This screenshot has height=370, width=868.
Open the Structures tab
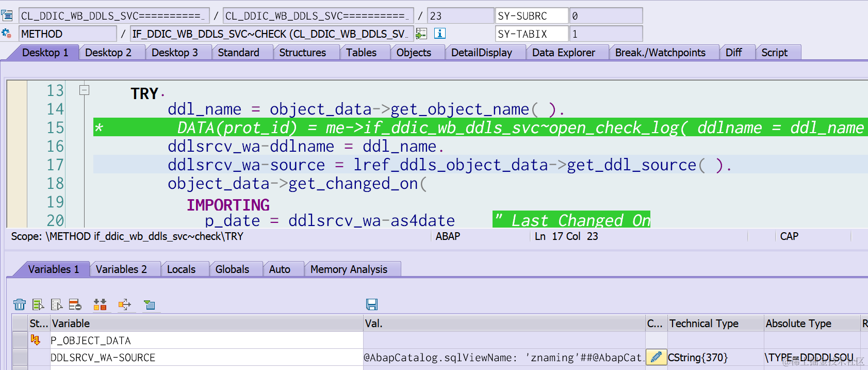click(303, 53)
